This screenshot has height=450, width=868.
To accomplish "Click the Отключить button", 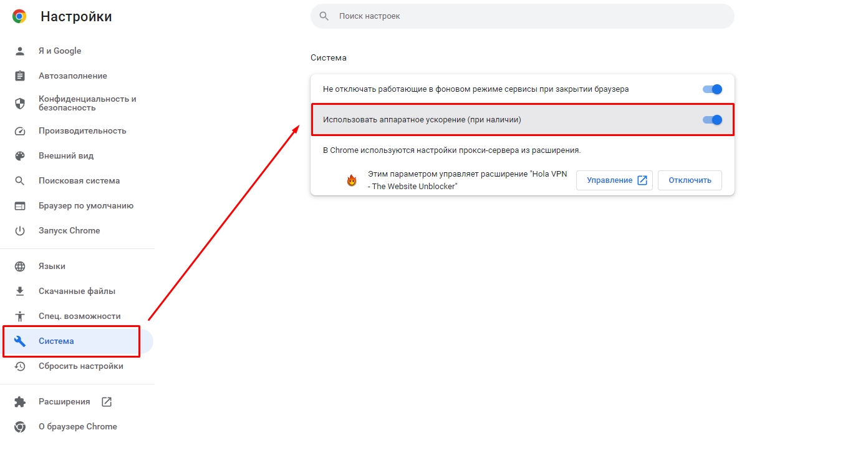I will [x=689, y=180].
